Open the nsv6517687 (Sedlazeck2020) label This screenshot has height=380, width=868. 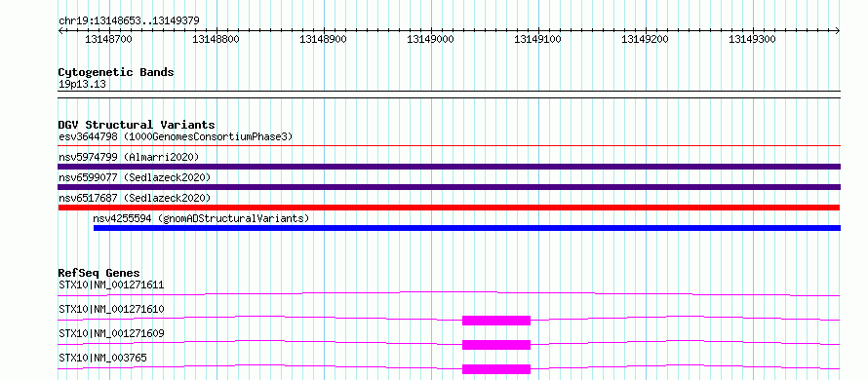pyautogui.click(x=135, y=198)
